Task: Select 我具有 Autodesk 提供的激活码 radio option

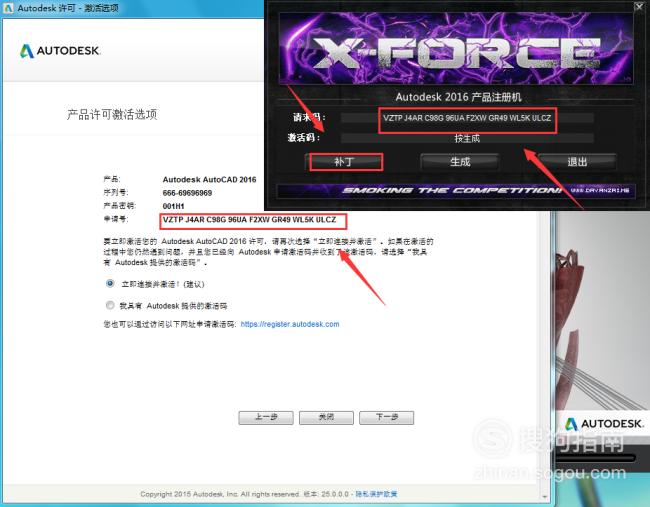Action: tap(110, 306)
